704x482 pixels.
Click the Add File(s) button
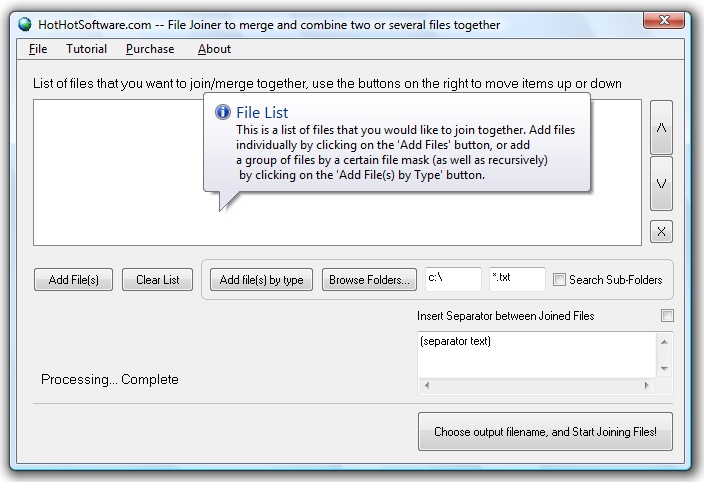(73, 280)
